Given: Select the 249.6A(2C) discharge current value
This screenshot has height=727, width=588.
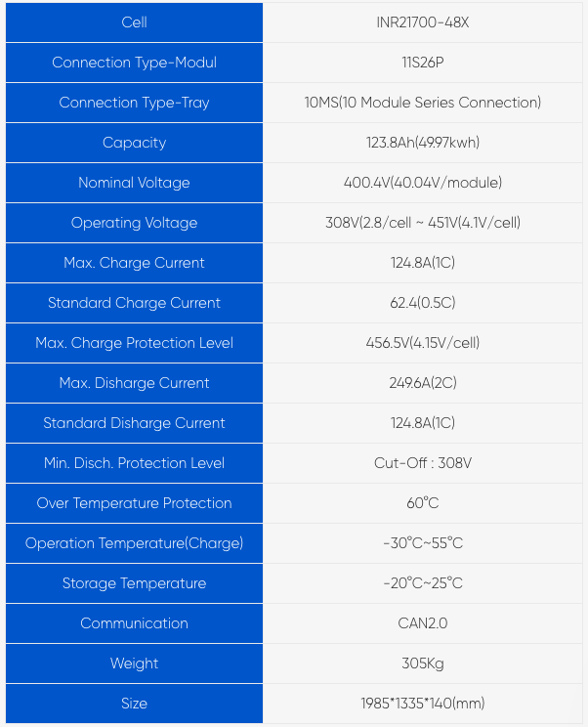Looking at the screenshot, I should pyautogui.click(x=422, y=383).
